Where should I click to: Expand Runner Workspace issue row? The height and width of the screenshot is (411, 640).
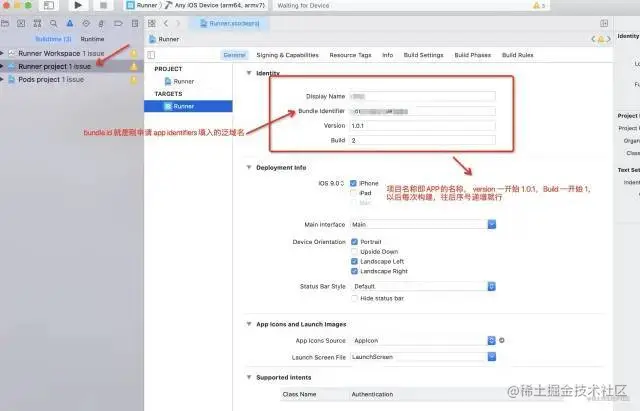[2, 53]
